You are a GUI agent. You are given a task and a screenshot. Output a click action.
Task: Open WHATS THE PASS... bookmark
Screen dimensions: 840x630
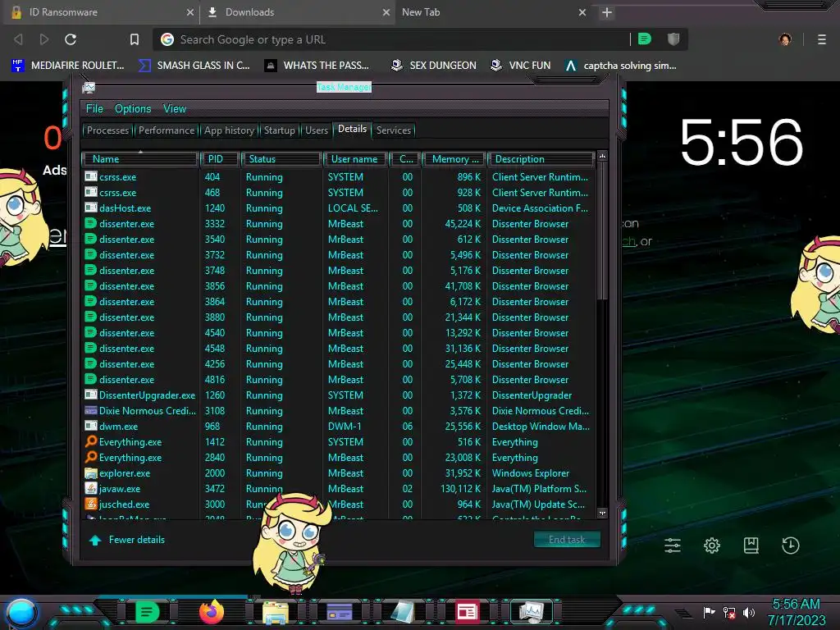(x=317, y=66)
